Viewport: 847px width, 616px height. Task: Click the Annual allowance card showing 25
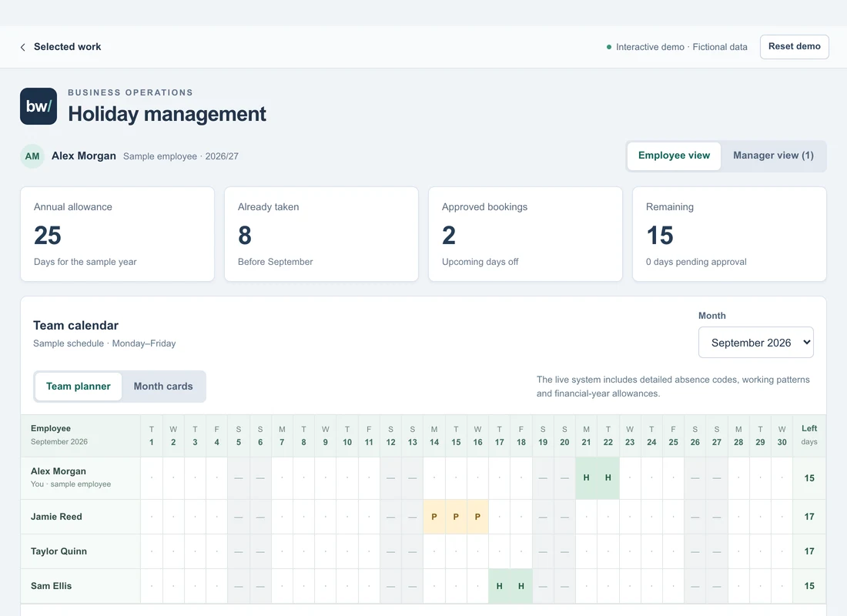pos(117,234)
